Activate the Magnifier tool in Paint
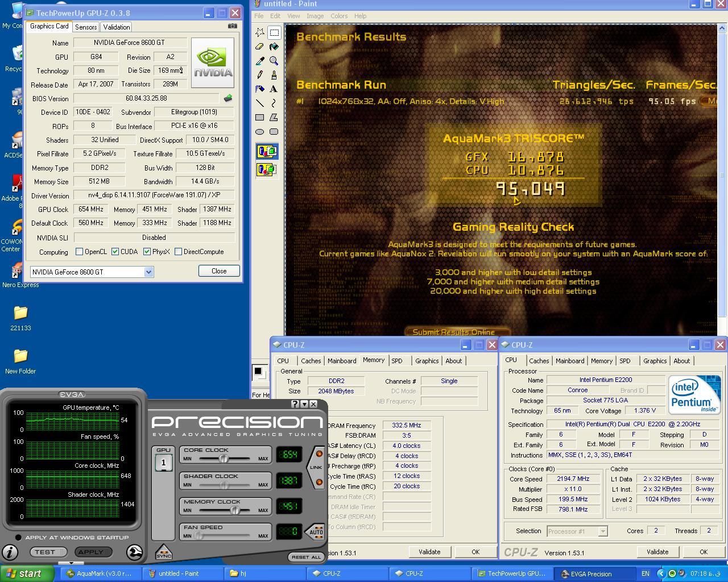The width and height of the screenshot is (728, 582). [x=274, y=61]
